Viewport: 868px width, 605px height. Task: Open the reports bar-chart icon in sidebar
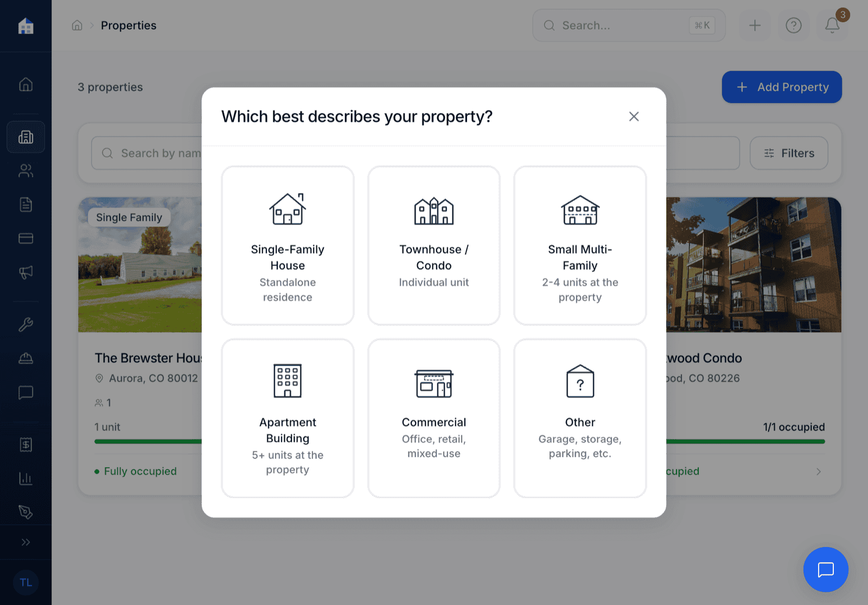pyautogui.click(x=25, y=478)
